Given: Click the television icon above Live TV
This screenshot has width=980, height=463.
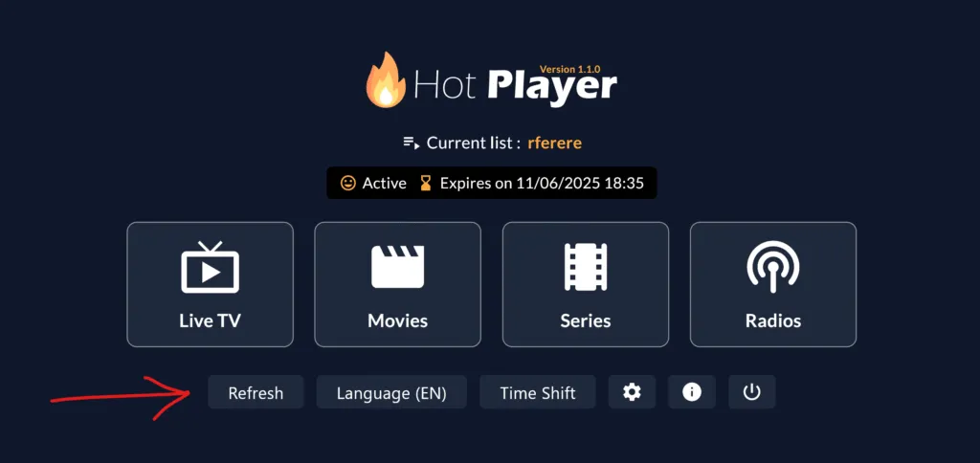Looking at the screenshot, I should tap(210, 267).
